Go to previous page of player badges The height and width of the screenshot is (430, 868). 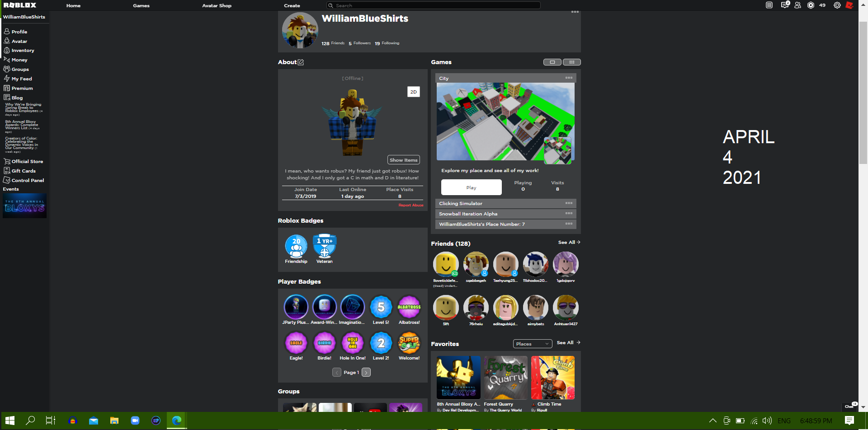[337, 372]
